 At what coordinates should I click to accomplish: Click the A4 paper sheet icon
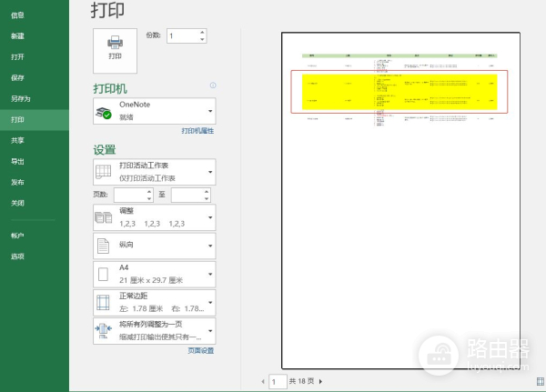[103, 275]
